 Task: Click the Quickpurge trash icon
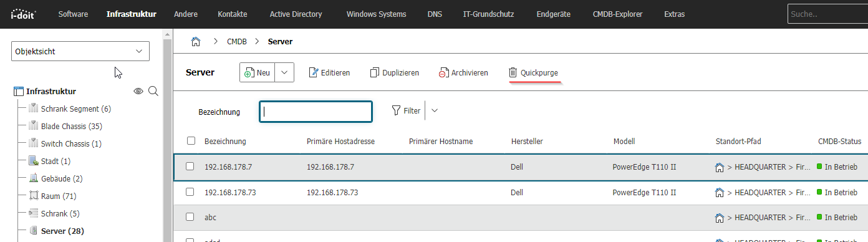click(x=513, y=73)
